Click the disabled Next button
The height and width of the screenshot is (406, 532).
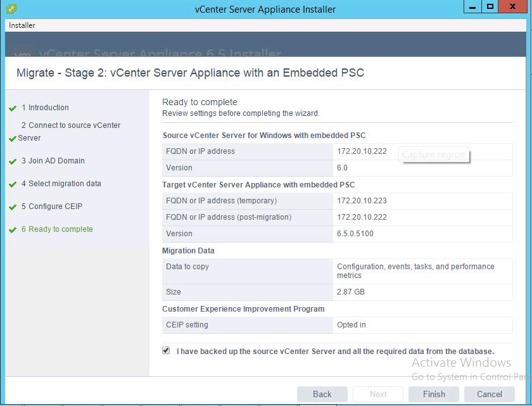point(378,394)
